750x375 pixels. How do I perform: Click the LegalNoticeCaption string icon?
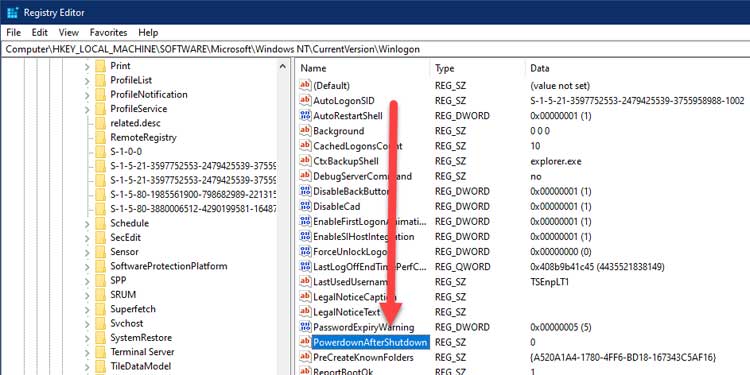(x=305, y=297)
